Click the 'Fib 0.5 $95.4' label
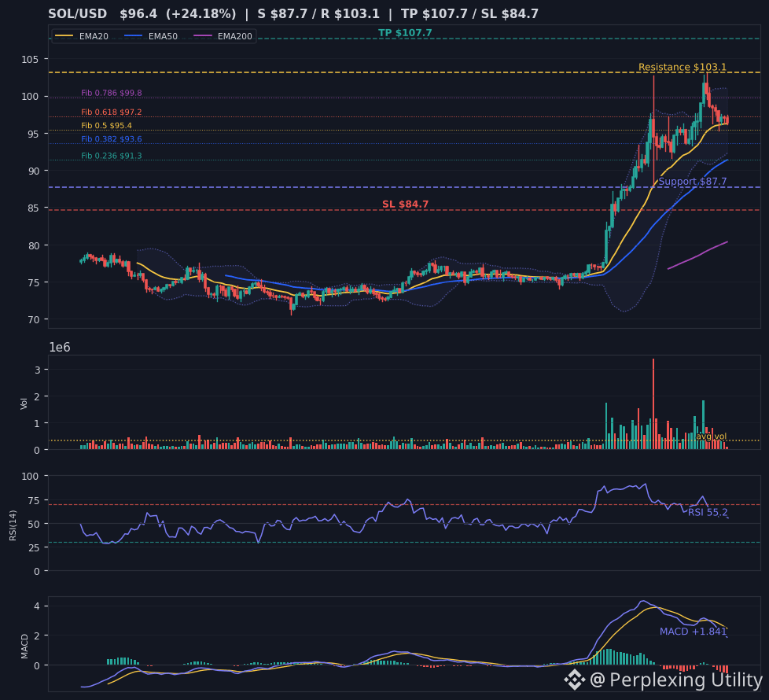 coord(106,126)
